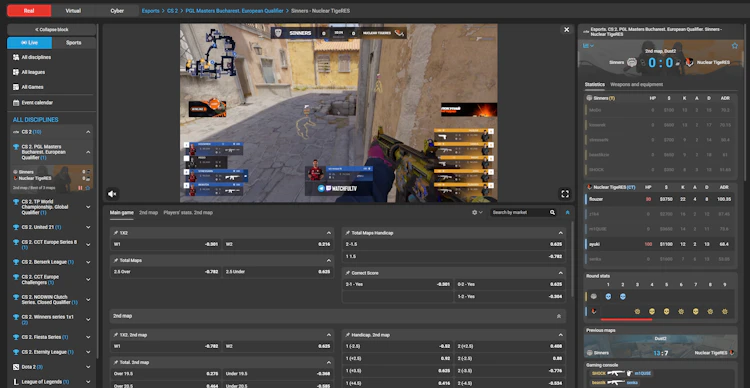Open the Sinners vs Nuclear TigeRES sidebar match
The height and width of the screenshot is (388, 750).
52,178
